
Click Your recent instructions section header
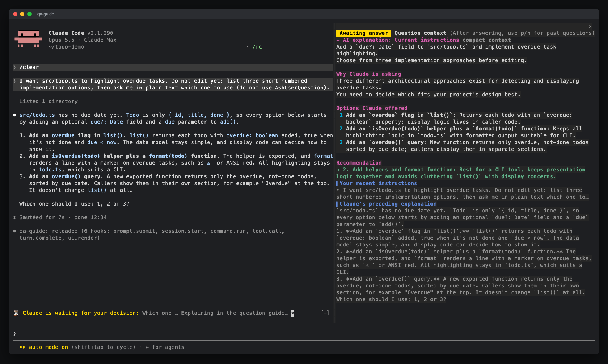(x=378, y=183)
